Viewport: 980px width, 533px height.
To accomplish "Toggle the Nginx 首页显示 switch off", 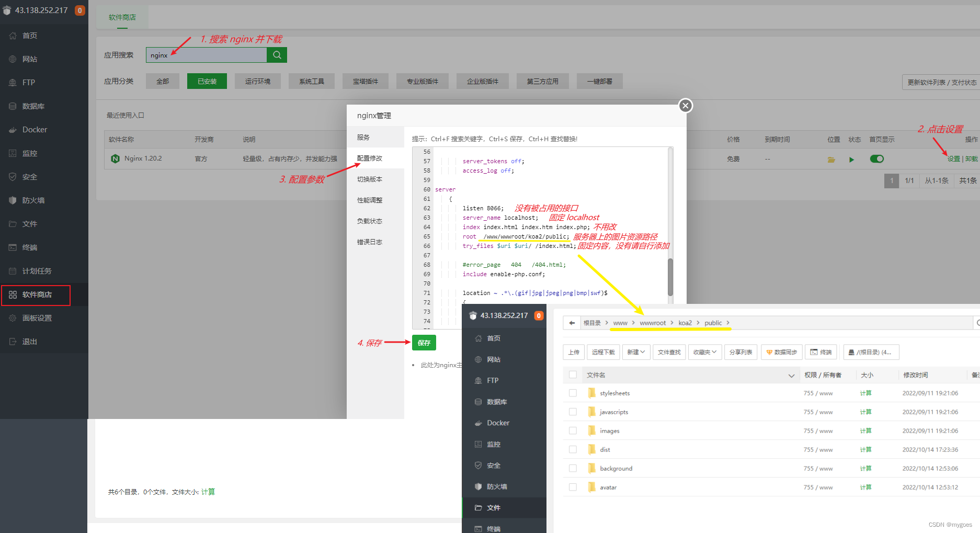I will click(x=876, y=158).
